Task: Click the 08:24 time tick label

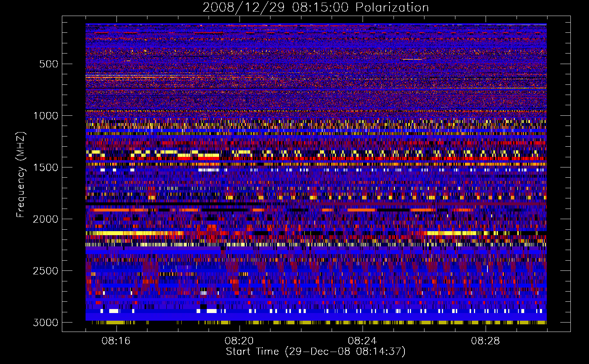Action: (x=362, y=341)
